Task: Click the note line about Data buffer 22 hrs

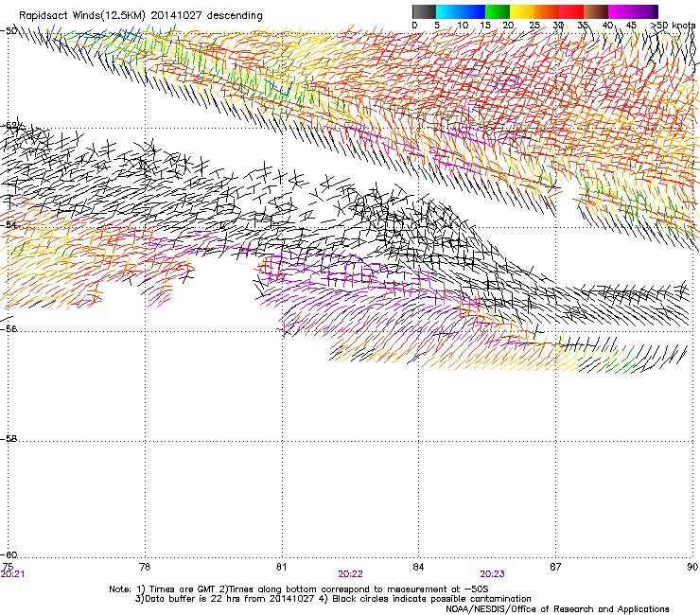Action: tap(333, 599)
